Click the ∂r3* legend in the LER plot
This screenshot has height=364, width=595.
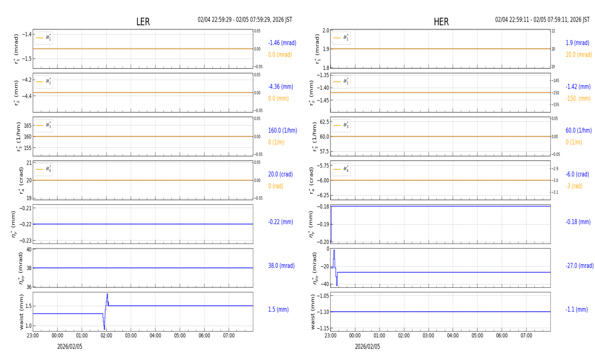pyautogui.click(x=44, y=126)
